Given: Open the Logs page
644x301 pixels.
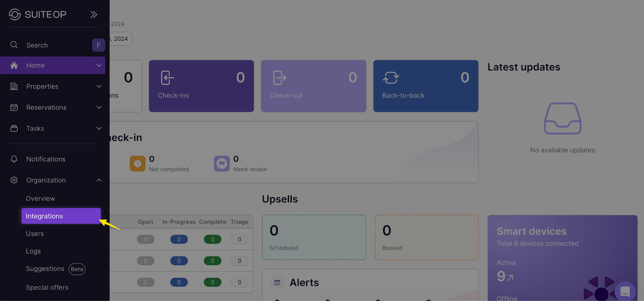Looking at the screenshot, I should pyautogui.click(x=33, y=251).
